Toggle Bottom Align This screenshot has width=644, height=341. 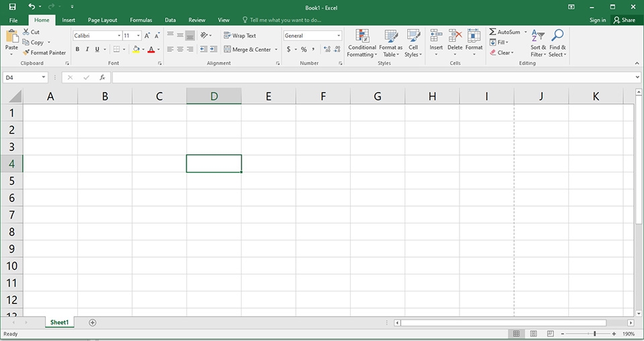[190, 36]
